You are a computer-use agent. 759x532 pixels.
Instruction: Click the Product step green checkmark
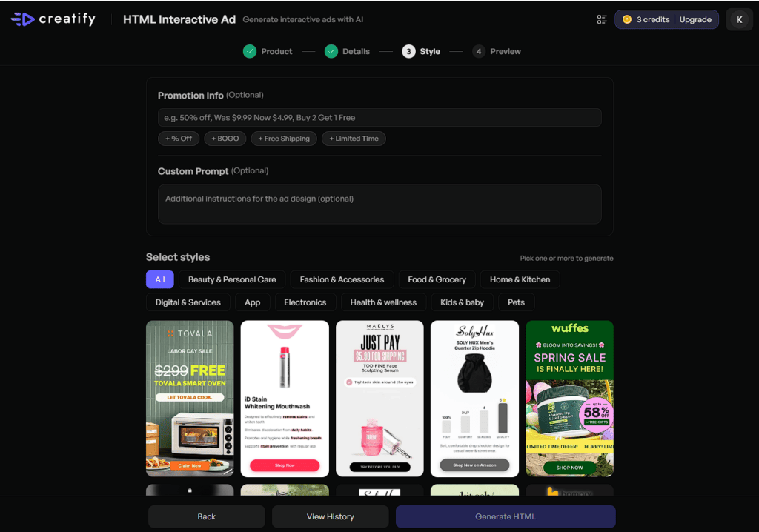click(249, 51)
